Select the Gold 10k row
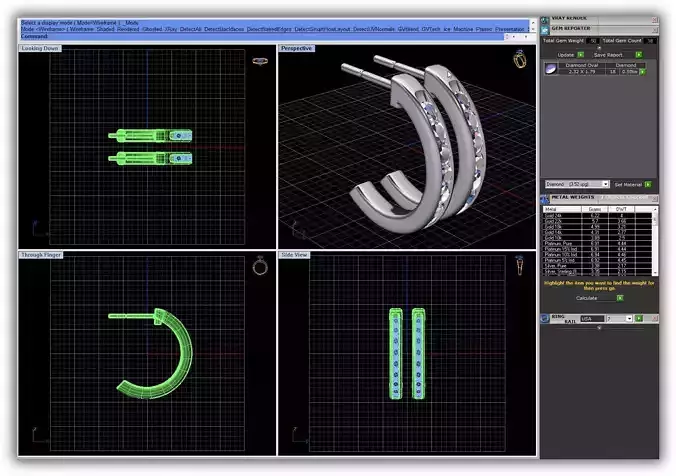 point(598,238)
